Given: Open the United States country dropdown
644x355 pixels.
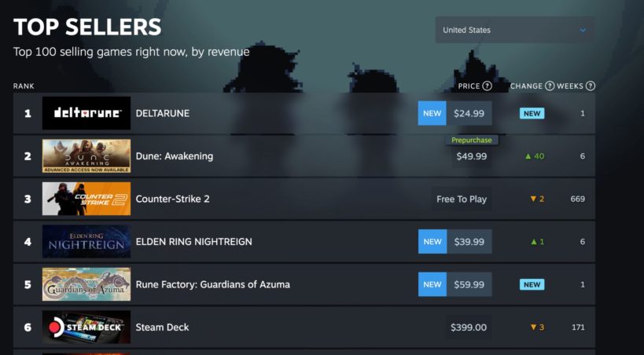Looking at the screenshot, I should click(514, 31).
